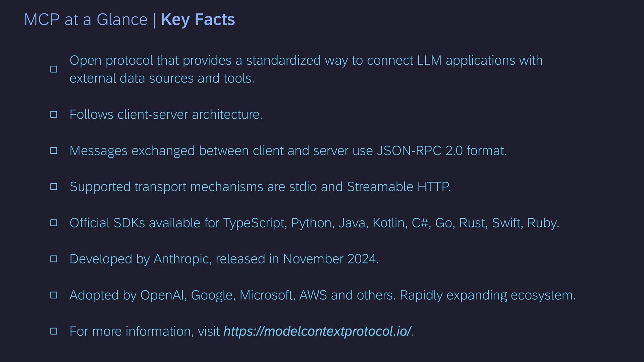Viewport: 644px width, 362px height.
Task: Click 'external data sources and tools' text
Action: (162, 78)
